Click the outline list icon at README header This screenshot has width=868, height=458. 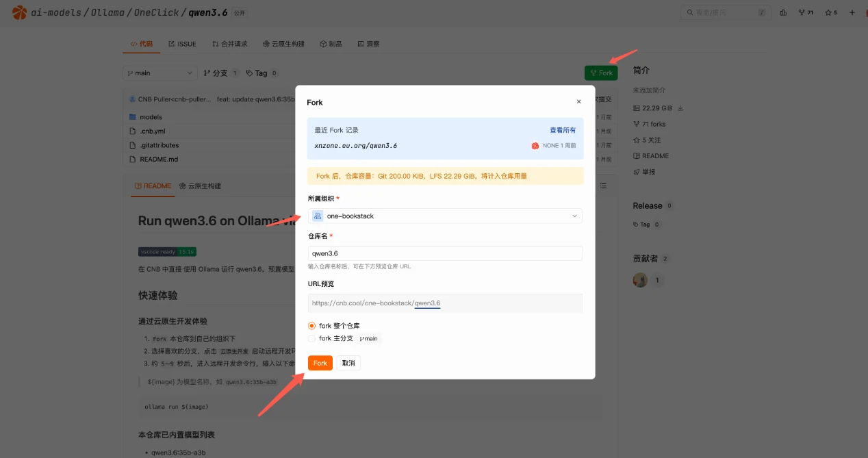pyautogui.click(x=603, y=186)
